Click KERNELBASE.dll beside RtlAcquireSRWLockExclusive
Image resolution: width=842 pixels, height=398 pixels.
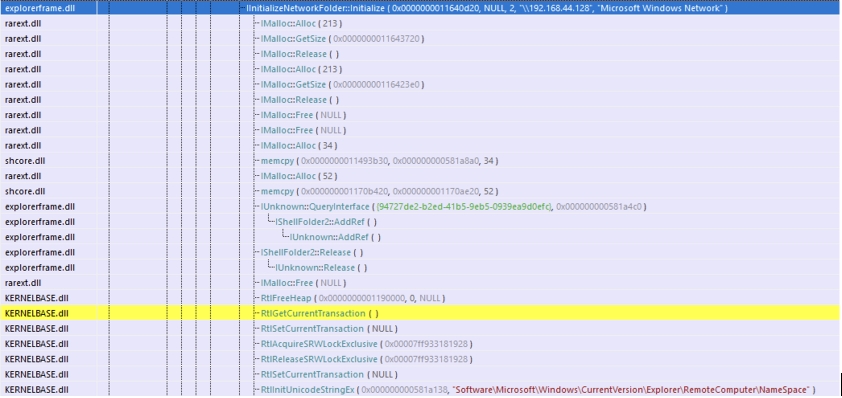(37, 344)
